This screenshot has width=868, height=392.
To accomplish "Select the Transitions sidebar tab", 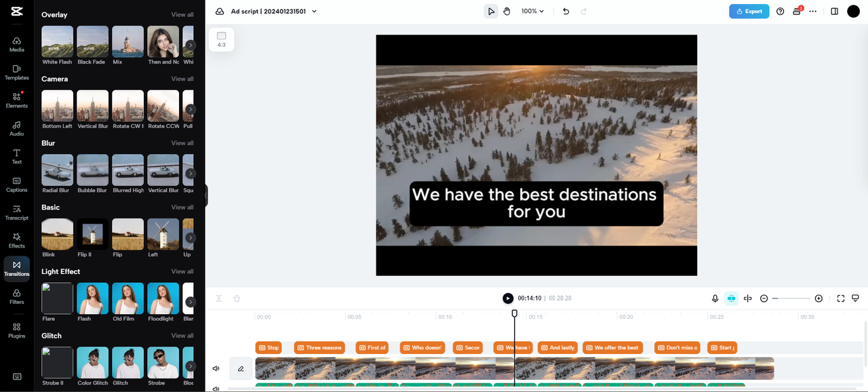I will 17,269.
